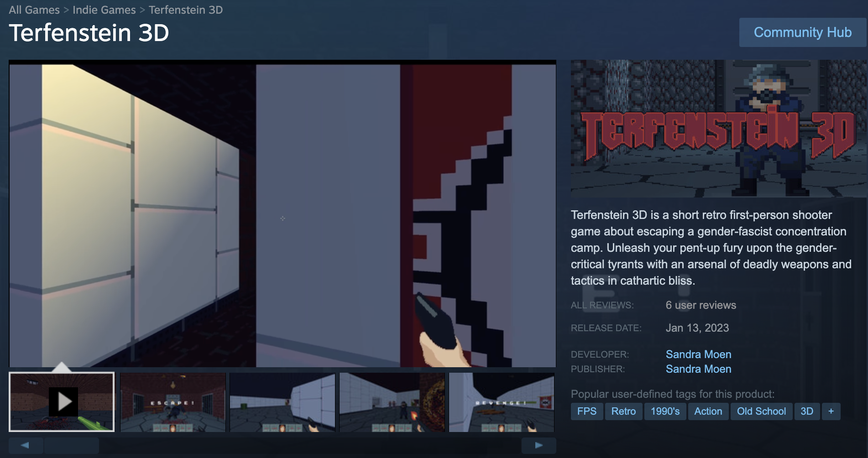Click the left arrow of thumbnail strip

coord(26,445)
